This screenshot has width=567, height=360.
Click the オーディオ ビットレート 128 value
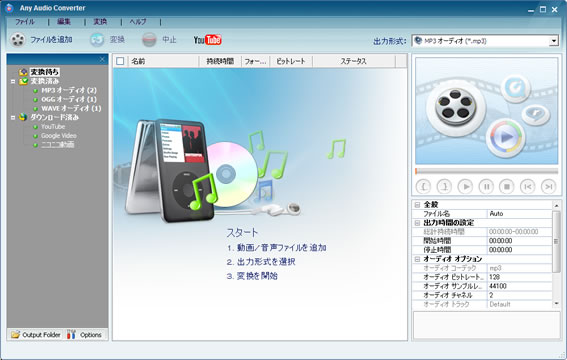tap(520, 277)
